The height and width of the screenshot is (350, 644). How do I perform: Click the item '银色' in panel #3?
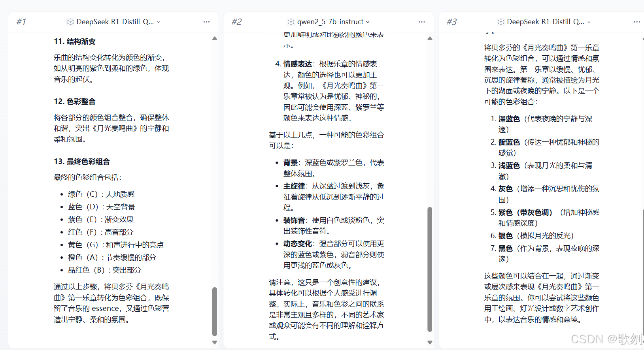pyautogui.click(x=506, y=236)
